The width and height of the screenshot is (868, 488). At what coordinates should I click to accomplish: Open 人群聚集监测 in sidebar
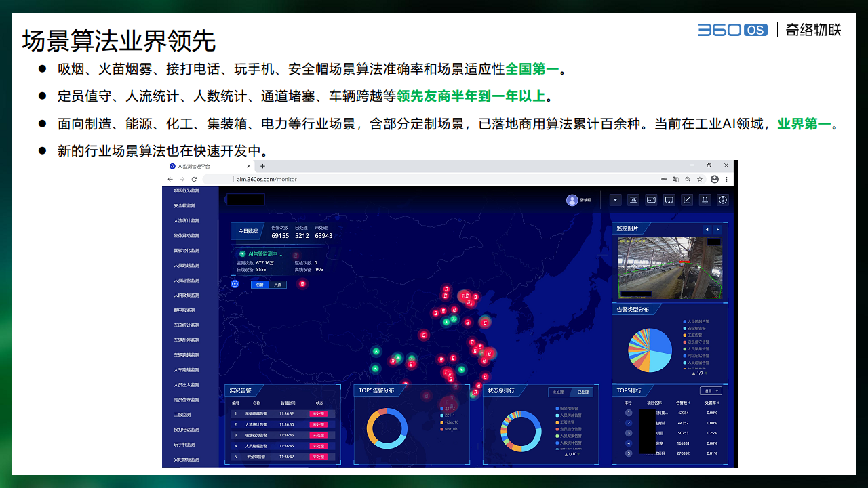click(186, 295)
